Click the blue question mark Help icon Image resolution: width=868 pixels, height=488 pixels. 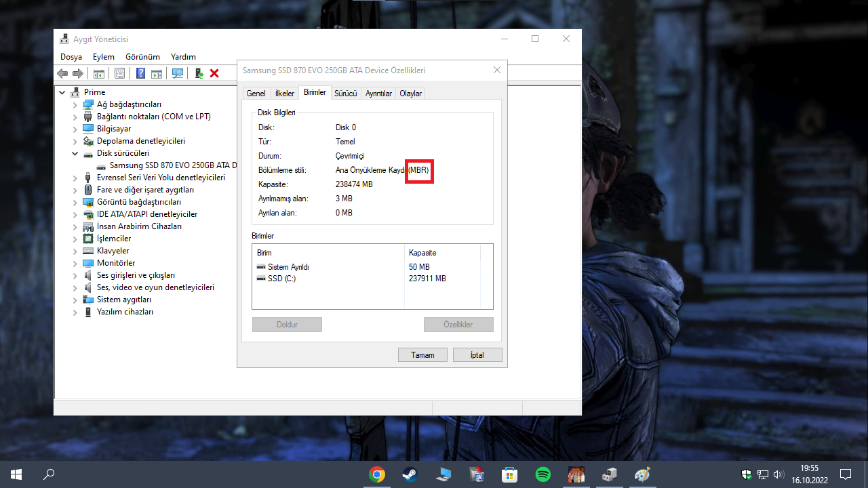140,73
